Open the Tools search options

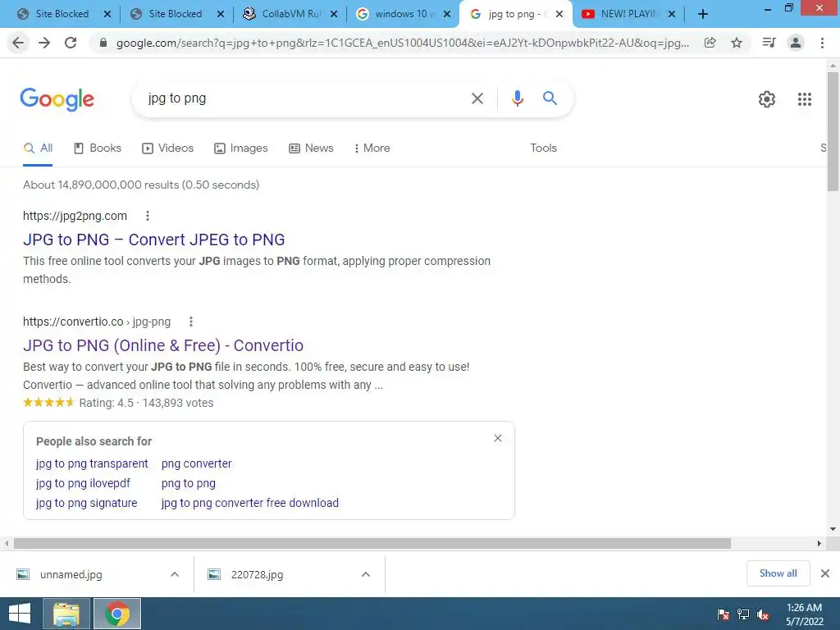543,148
